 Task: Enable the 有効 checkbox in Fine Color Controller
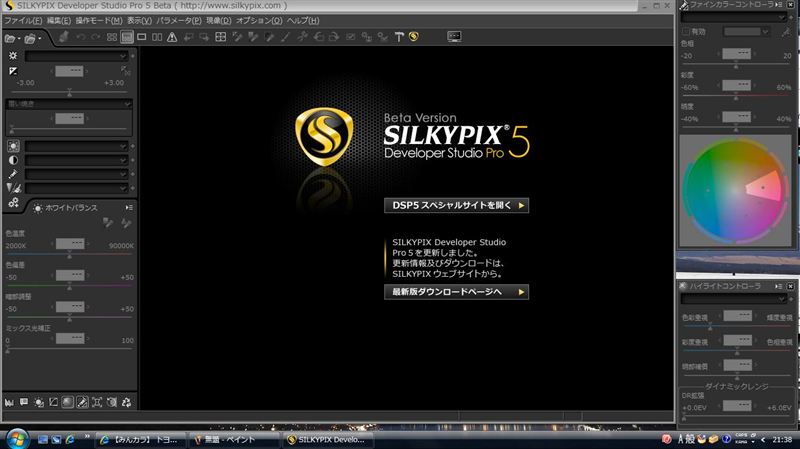coord(686,32)
